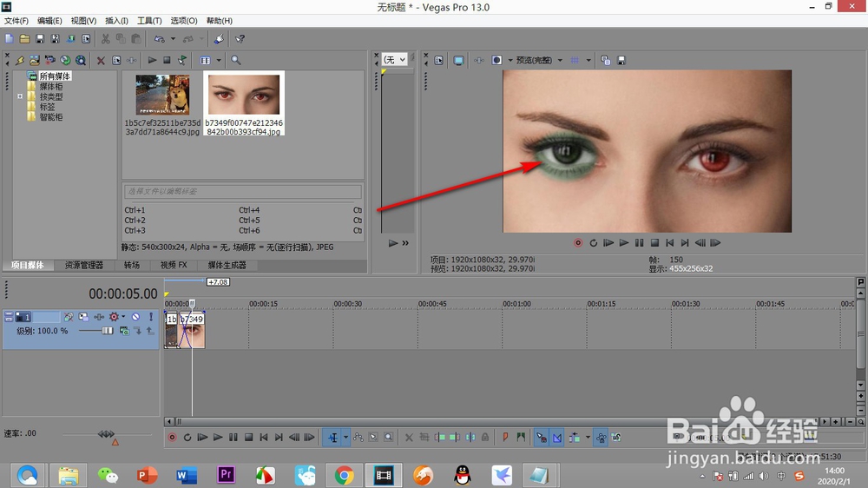This screenshot has height=488, width=868.
Task: Switch to the 转场 tab
Action: pos(132,265)
